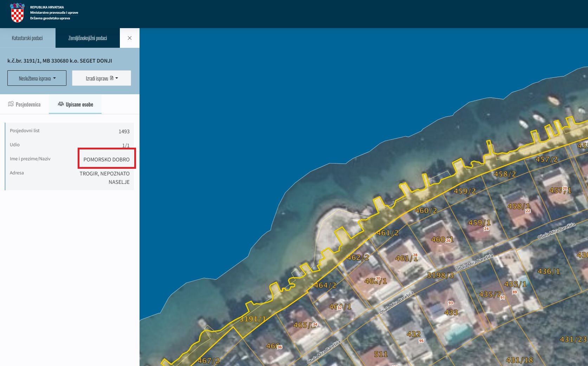Click the document icon in Izradi ispravu
The width and height of the screenshot is (588, 366).
[x=112, y=78]
